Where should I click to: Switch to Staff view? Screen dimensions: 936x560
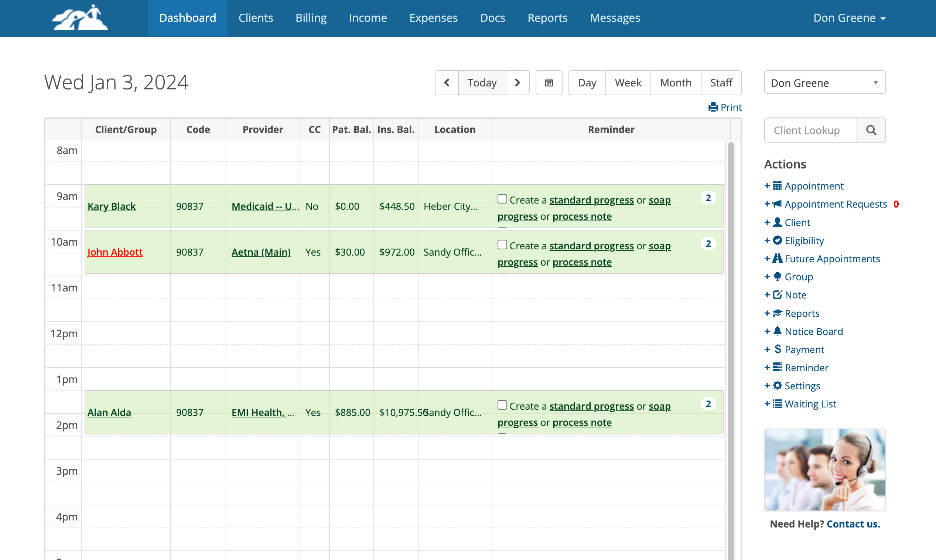(721, 83)
